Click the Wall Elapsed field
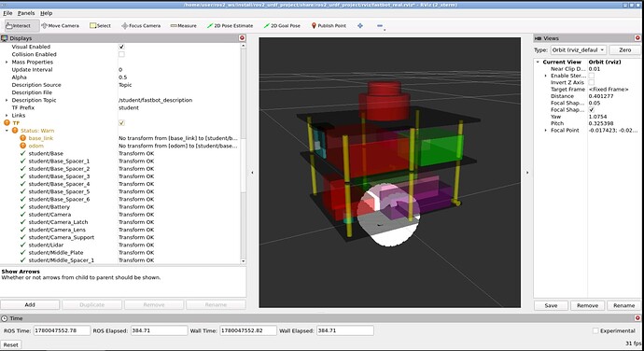Viewport: 644px width, 351px height. 345,330
